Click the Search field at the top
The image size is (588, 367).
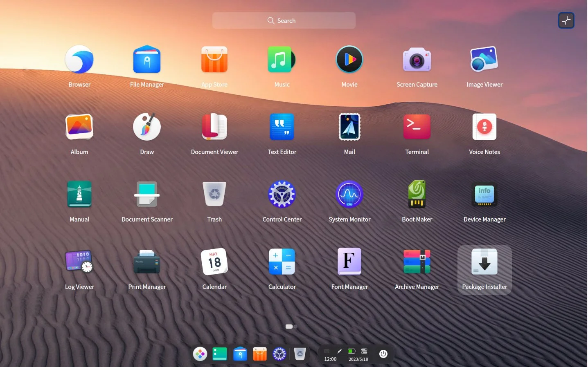(284, 20)
